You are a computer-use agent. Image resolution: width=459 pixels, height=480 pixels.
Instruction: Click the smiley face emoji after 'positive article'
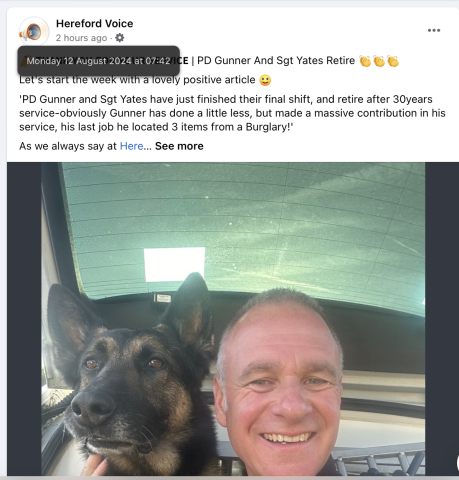pyautogui.click(x=265, y=80)
